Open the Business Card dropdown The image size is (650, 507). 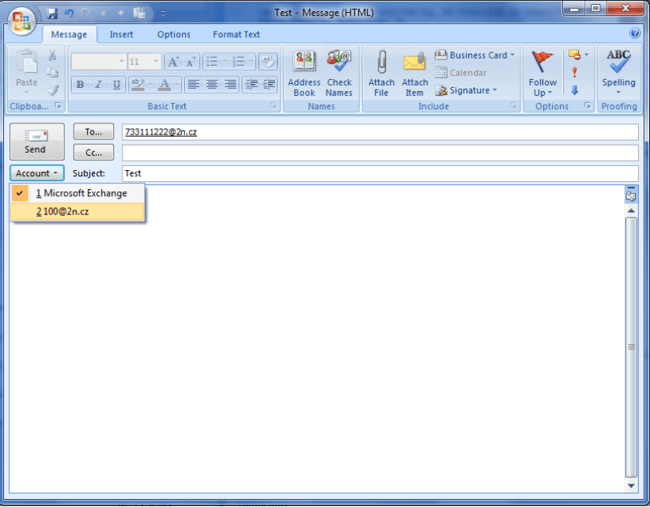click(475, 55)
